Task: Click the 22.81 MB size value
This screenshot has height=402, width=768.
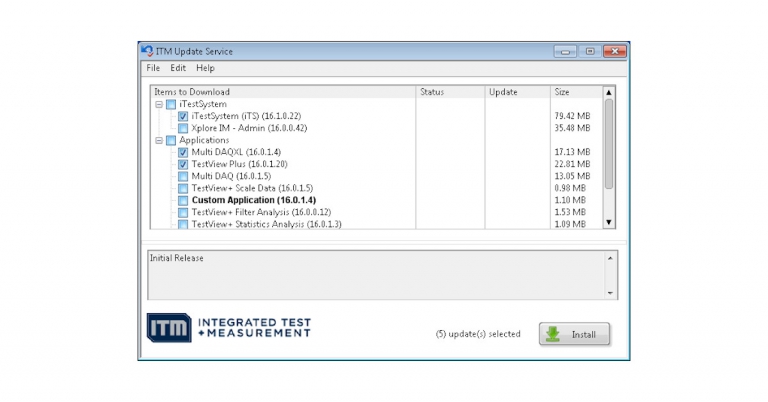Action: click(x=572, y=164)
